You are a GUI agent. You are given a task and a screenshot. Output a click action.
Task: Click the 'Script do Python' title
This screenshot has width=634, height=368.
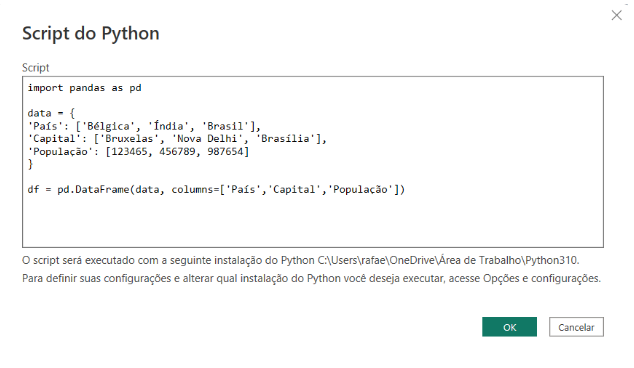(91, 33)
